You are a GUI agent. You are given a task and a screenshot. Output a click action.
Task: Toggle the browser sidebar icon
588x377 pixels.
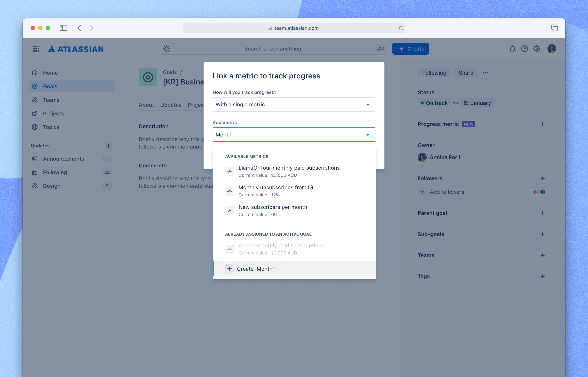(63, 28)
